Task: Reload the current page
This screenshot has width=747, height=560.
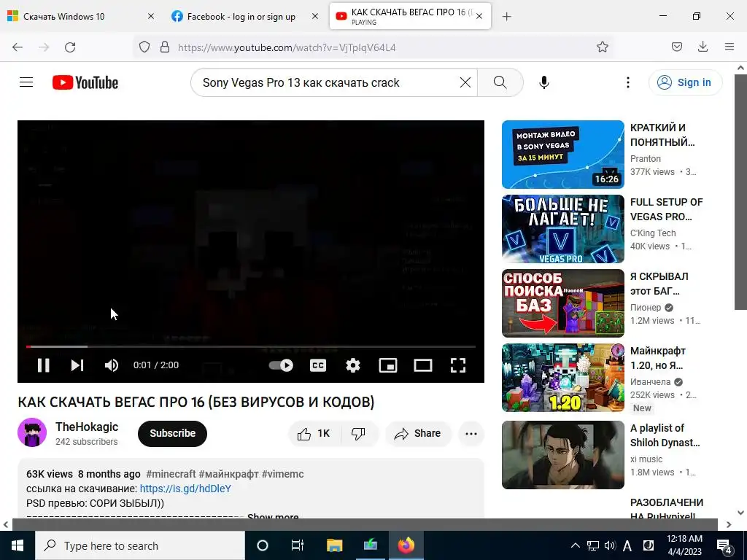Action: pyautogui.click(x=70, y=47)
